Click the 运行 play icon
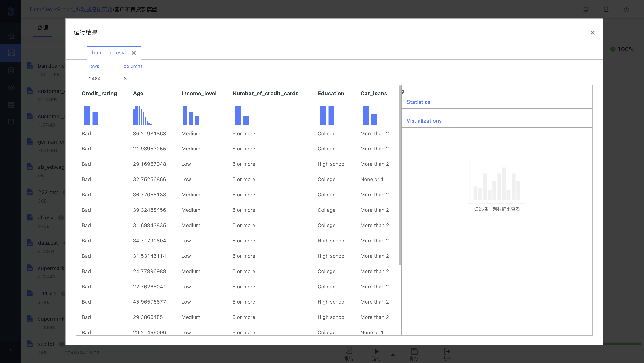 click(376, 351)
